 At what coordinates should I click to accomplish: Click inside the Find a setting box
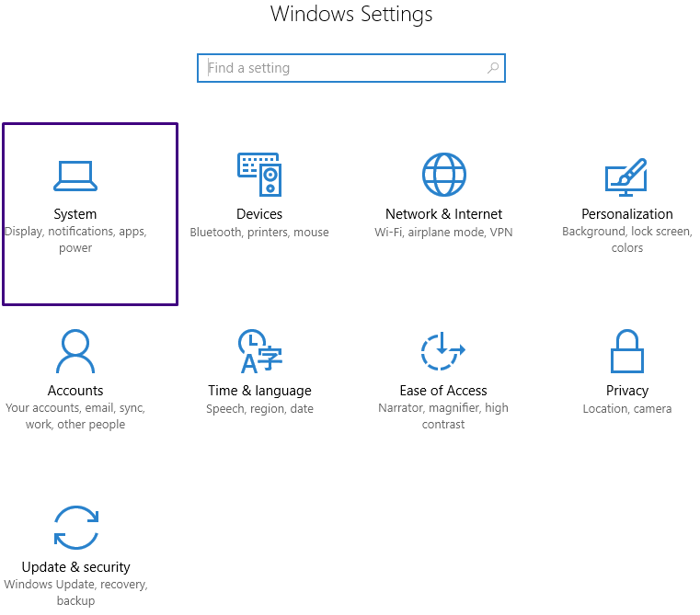pyautogui.click(x=340, y=68)
